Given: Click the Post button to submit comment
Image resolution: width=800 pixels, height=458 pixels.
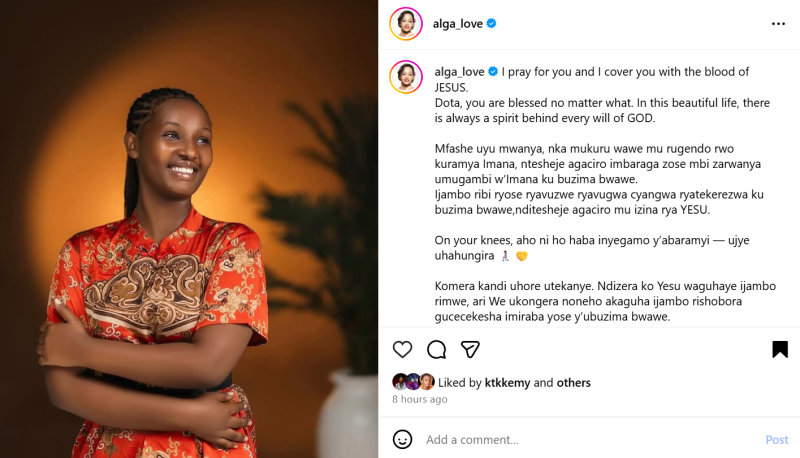Looking at the screenshot, I should click(x=777, y=440).
